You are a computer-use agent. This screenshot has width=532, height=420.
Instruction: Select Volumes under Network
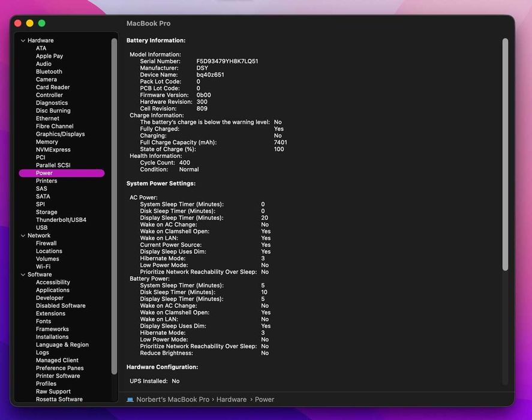tap(47, 259)
